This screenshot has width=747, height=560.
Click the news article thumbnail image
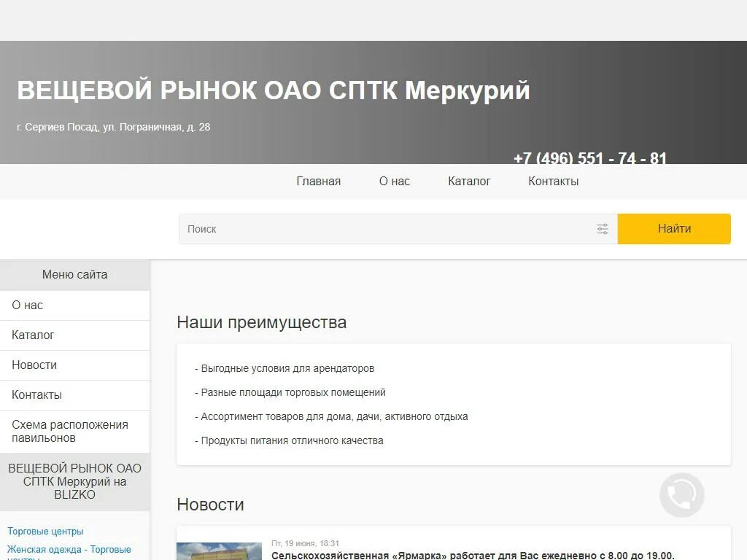click(219, 551)
